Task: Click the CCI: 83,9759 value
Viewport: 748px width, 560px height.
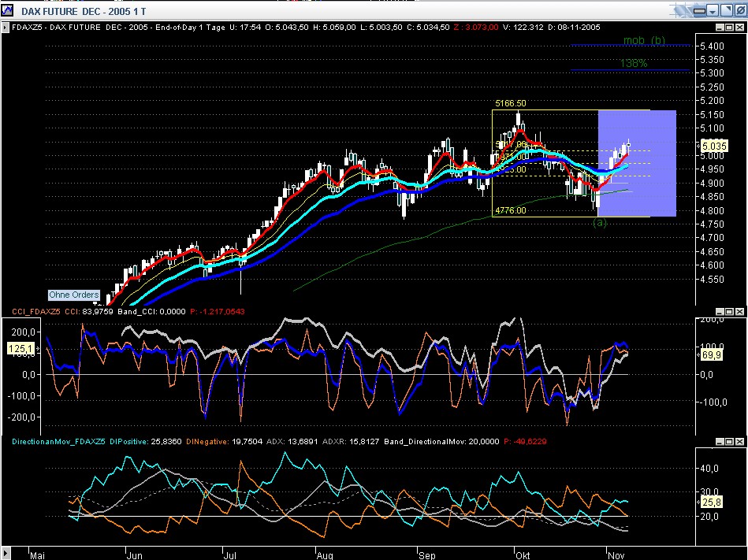Action: 89,312
